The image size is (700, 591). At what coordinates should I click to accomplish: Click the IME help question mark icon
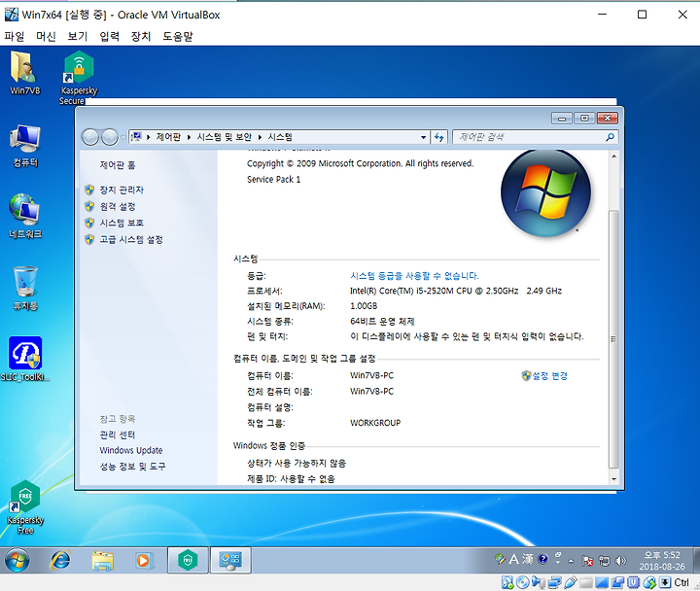[542, 559]
